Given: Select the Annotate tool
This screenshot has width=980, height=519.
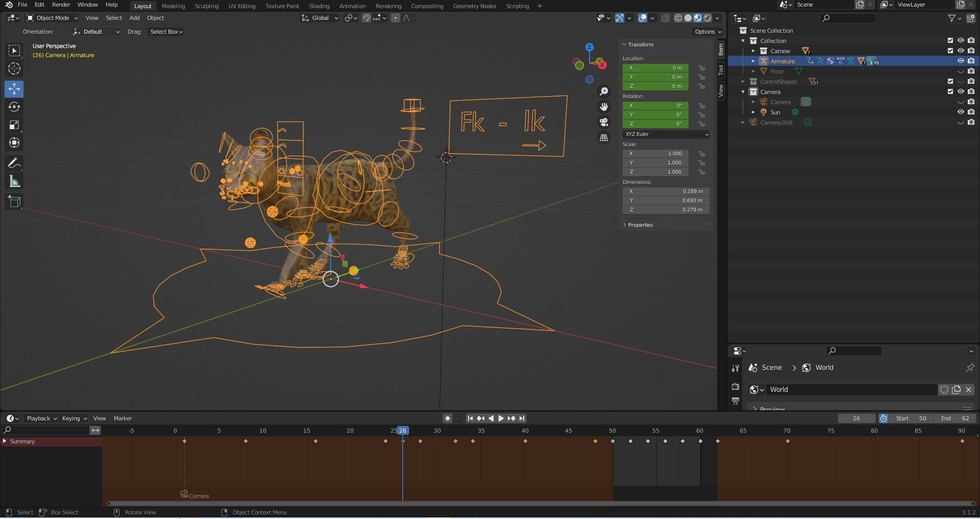Looking at the screenshot, I should point(14,163).
